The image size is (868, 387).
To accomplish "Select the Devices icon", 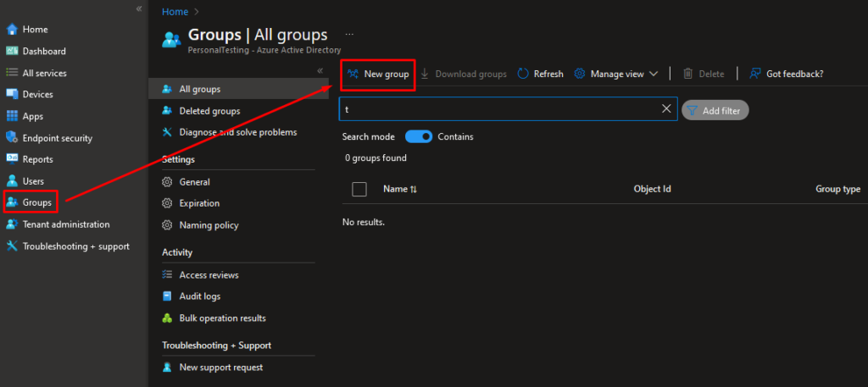I will pos(12,94).
